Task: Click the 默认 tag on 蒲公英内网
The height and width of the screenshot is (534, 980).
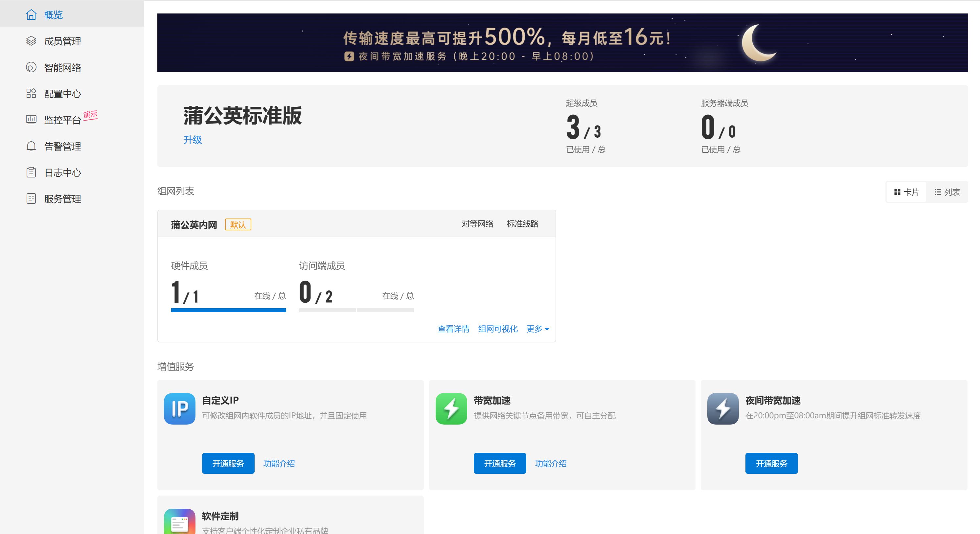Action: [238, 224]
